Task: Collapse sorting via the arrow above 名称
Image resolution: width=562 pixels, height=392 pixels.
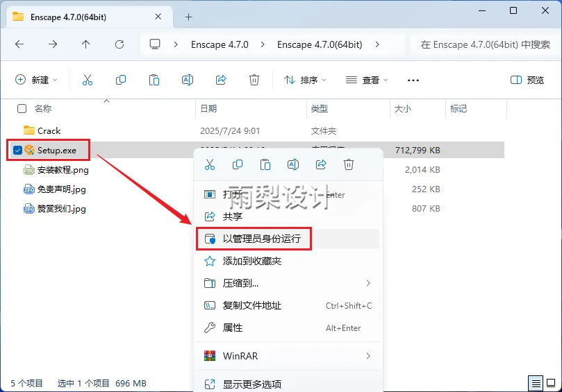Action: (x=106, y=101)
